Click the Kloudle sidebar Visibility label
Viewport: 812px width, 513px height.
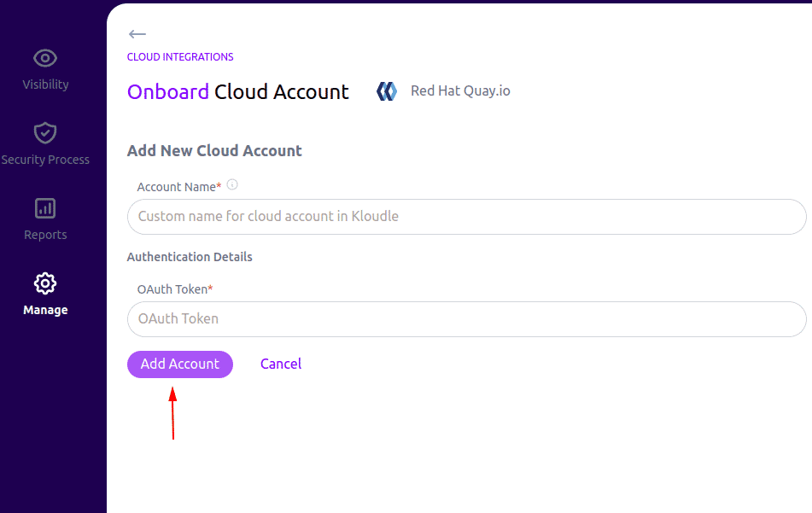[44, 84]
